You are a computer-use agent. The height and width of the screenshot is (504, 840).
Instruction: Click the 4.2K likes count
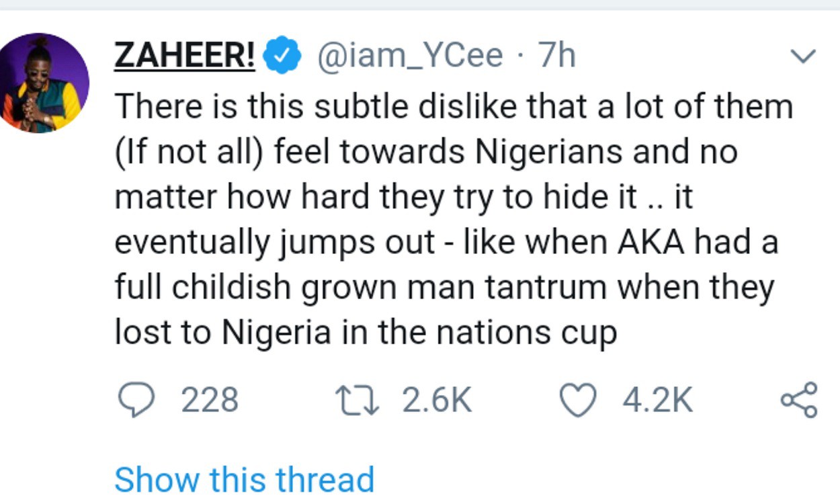point(657,401)
